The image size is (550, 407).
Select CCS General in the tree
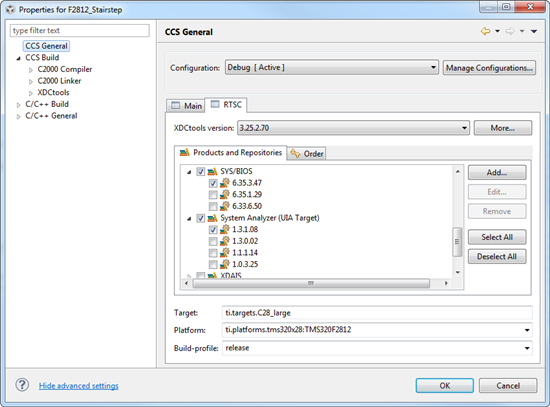pos(46,46)
